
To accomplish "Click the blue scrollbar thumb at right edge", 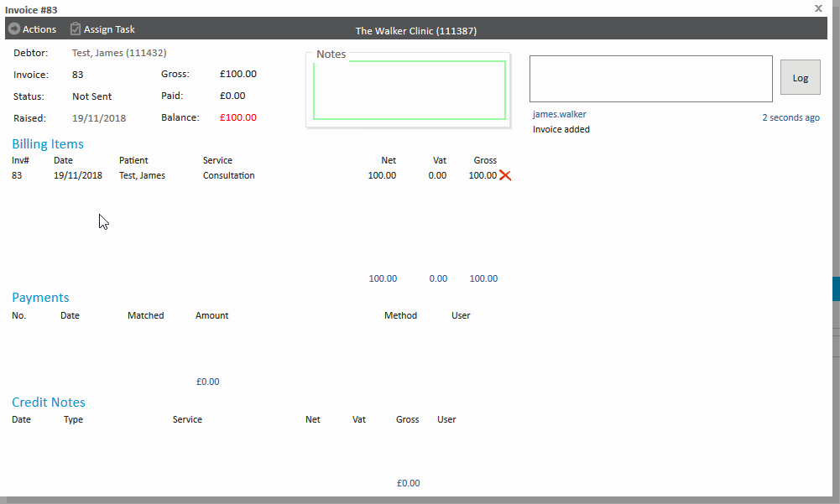I will click(836, 288).
